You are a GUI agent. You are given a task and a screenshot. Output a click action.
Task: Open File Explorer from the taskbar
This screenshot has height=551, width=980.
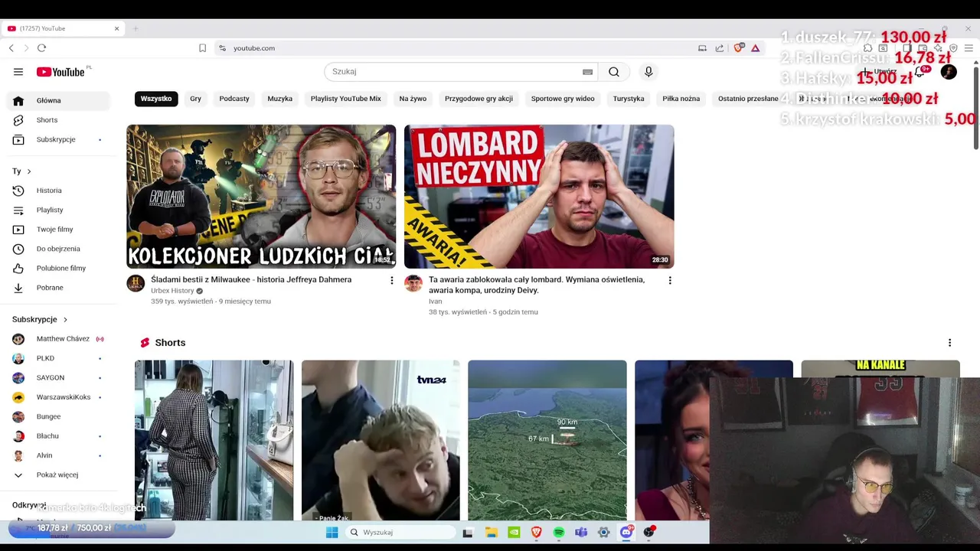pos(492,532)
